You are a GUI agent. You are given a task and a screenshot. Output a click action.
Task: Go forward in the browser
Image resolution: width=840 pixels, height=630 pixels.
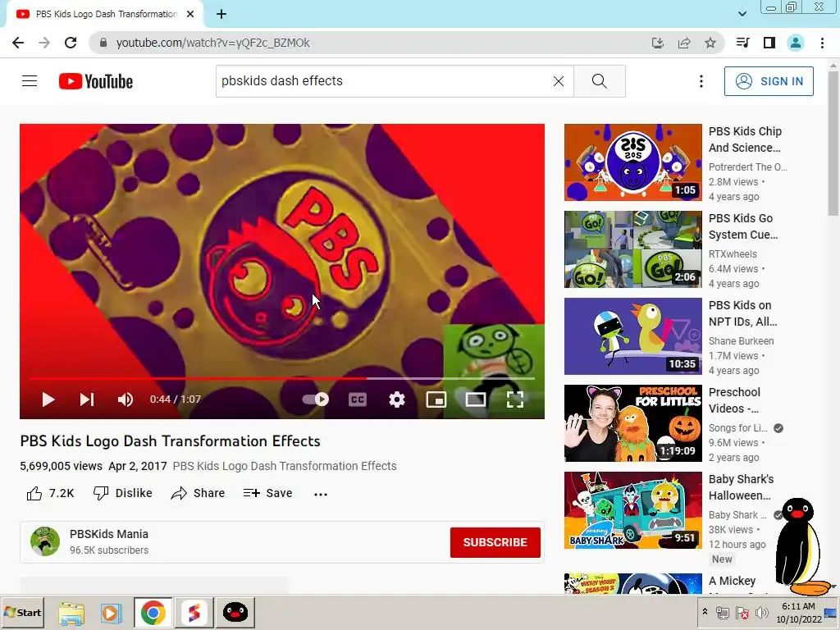[44, 43]
